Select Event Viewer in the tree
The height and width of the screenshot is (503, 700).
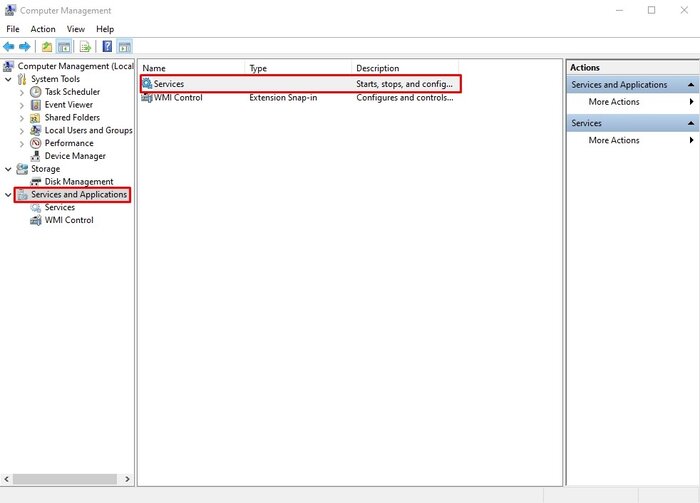tap(69, 105)
